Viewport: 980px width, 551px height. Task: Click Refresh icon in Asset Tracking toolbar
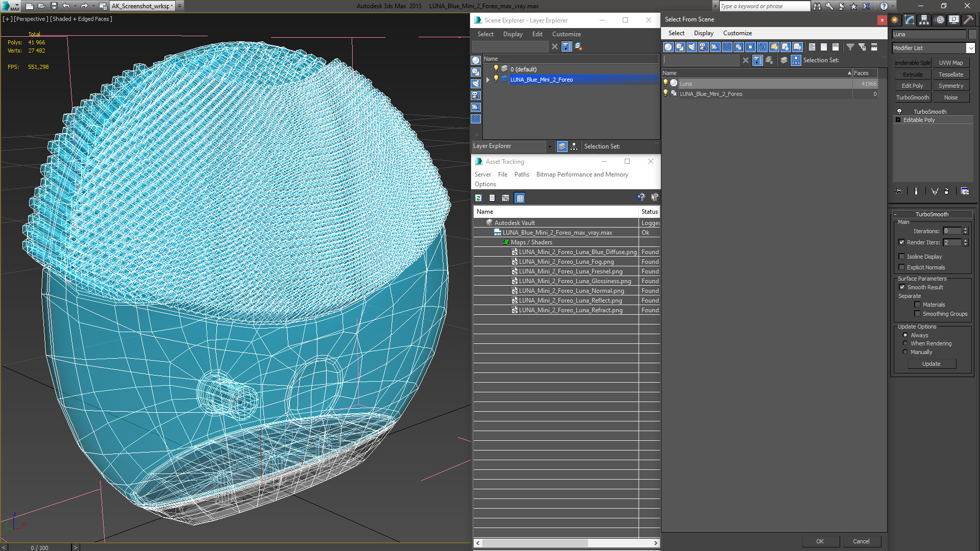click(x=478, y=198)
